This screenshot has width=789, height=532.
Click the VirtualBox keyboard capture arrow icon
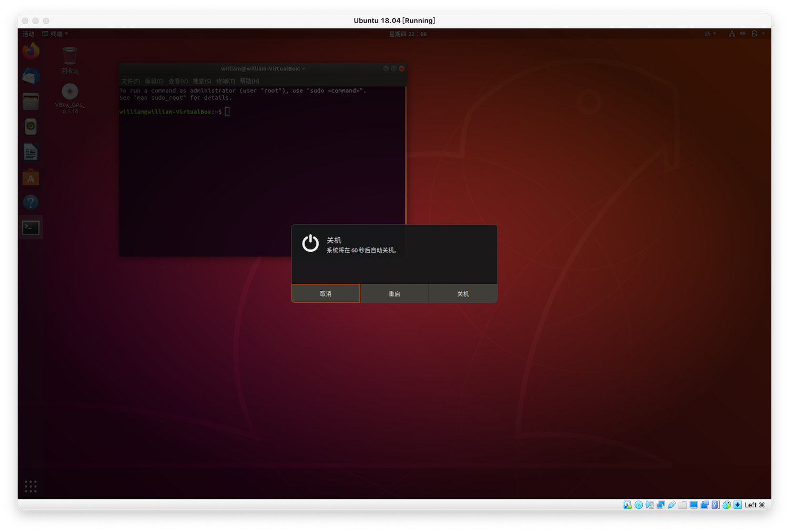(x=737, y=505)
